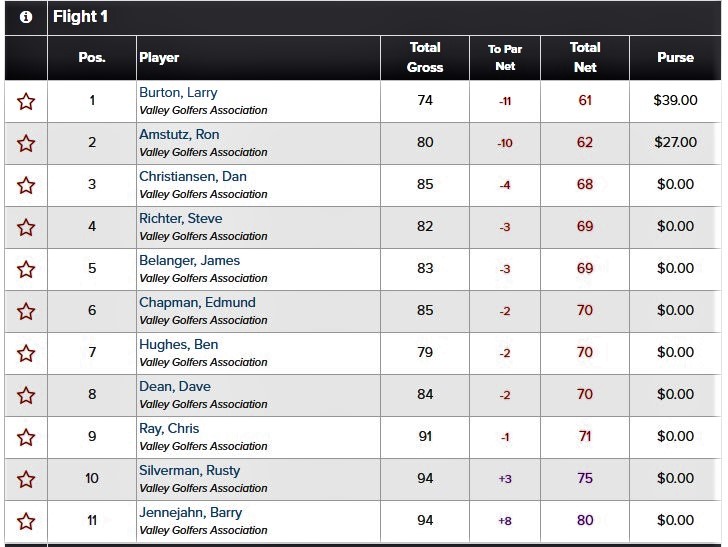Image resolution: width=728 pixels, height=547 pixels.
Task: Mark Hughes, Ben as favorite
Action: tap(26, 354)
